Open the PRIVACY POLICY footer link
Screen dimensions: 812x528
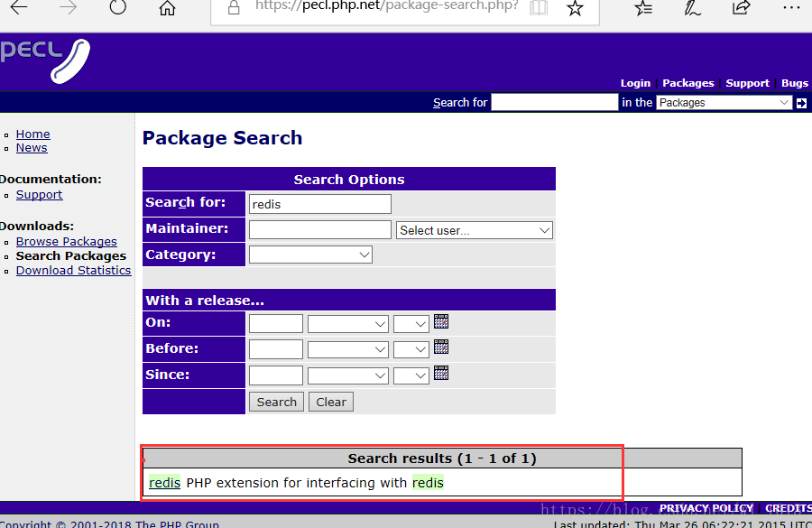coord(706,508)
